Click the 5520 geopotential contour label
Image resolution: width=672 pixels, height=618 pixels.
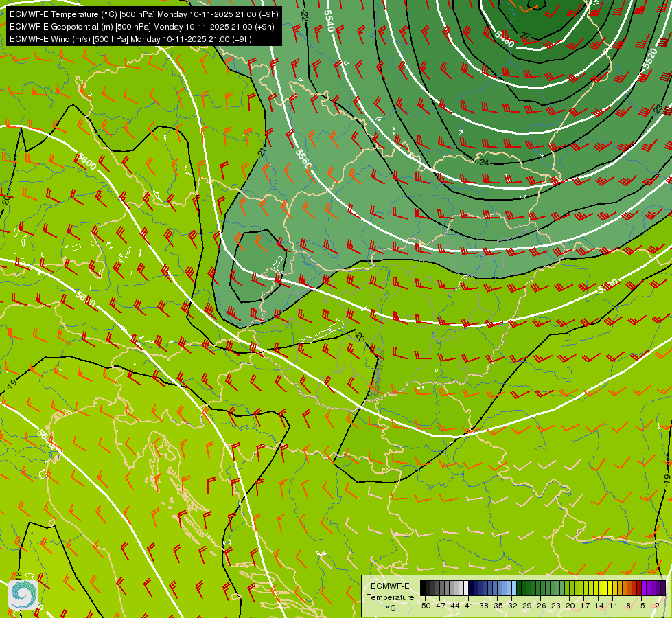click(650, 58)
